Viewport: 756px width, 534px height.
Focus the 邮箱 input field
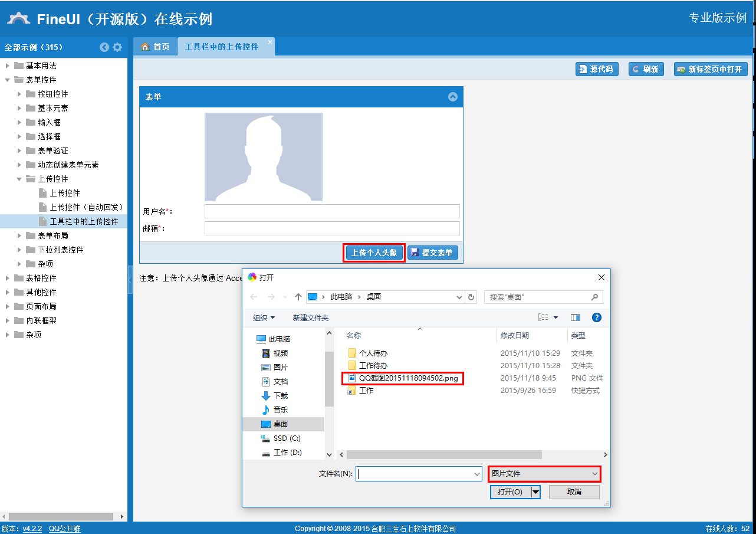tap(332, 228)
